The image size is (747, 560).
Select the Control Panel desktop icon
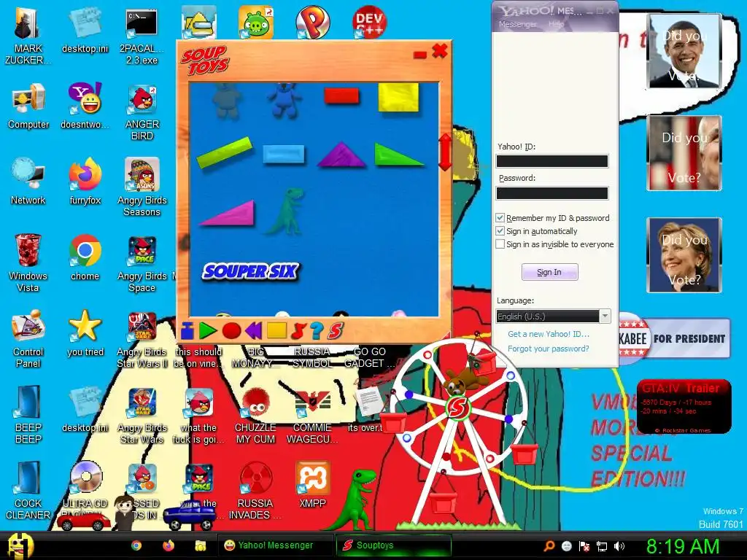(28, 339)
